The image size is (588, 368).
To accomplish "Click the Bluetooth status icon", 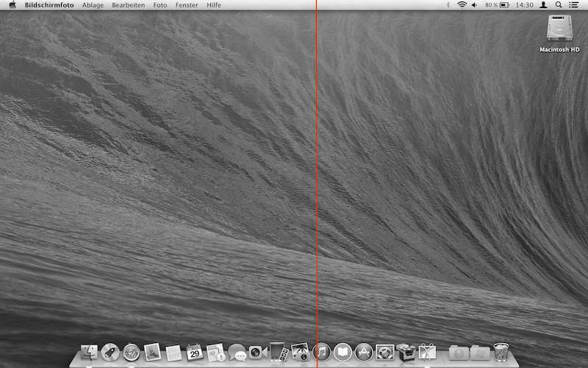I will coord(448,5).
